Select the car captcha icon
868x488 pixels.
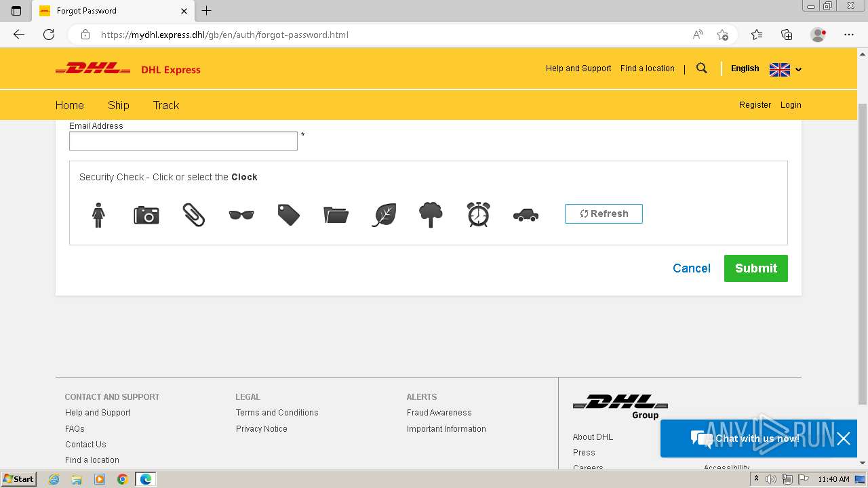pyautogui.click(x=526, y=215)
